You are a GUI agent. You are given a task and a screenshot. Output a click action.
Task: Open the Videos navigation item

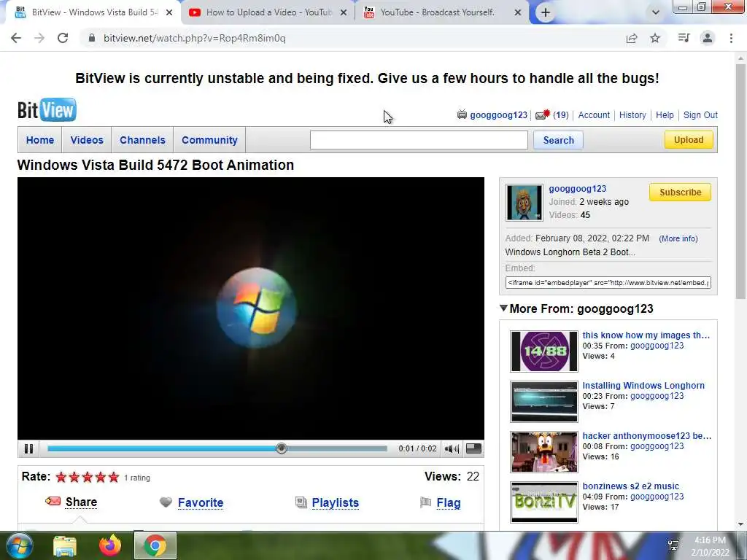(87, 140)
